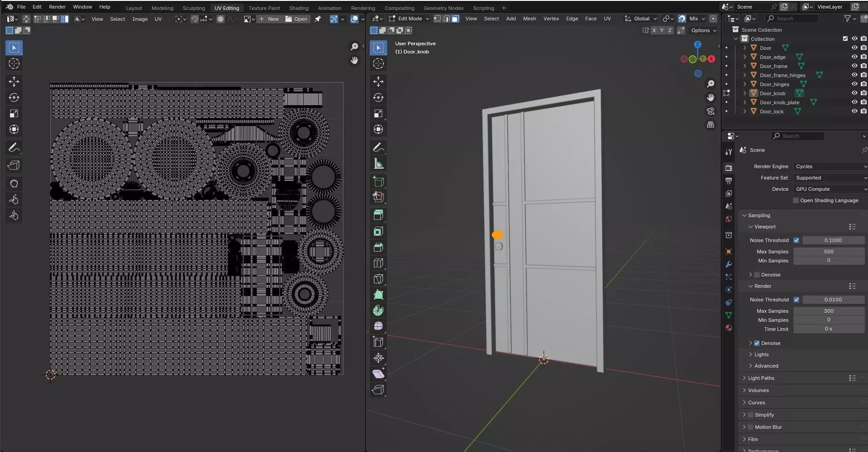Select the Move tool in UV editor
This screenshot has width=868, height=452.
click(x=14, y=81)
